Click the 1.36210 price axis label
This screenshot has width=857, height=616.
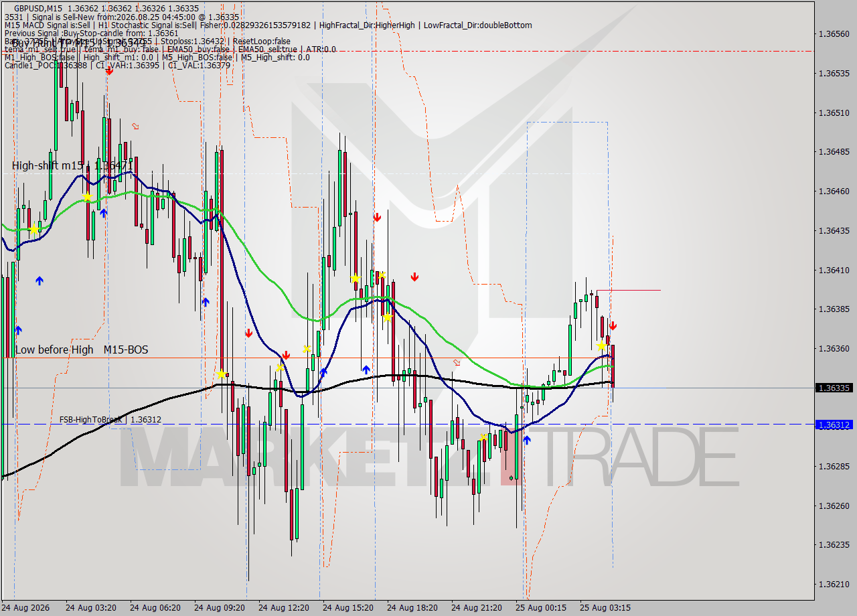tap(834, 585)
